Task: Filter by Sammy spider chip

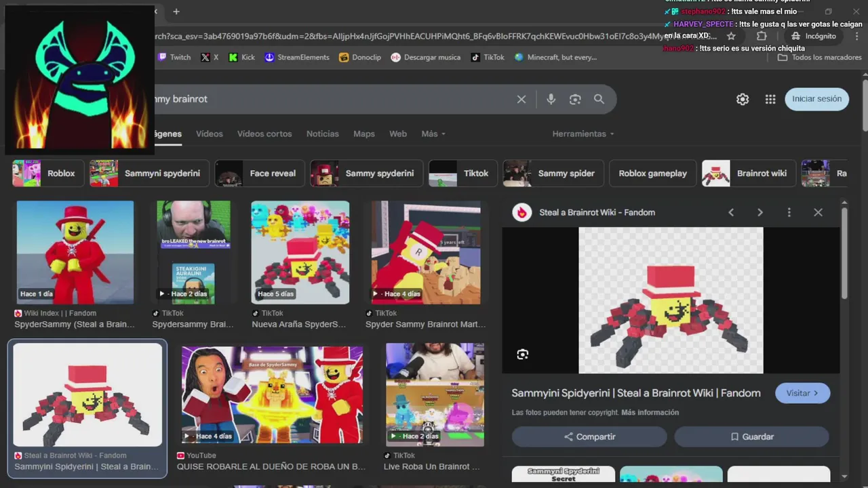Action: 553,174
